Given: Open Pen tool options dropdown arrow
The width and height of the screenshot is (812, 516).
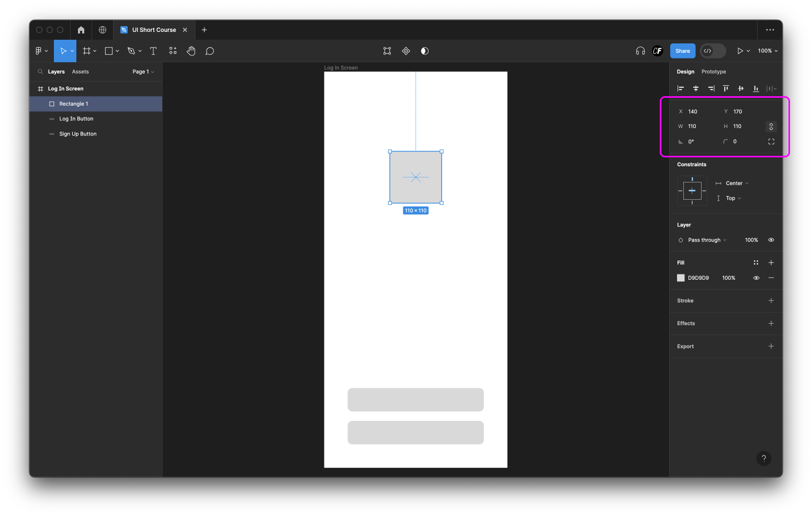Looking at the screenshot, I should [140, 51].
